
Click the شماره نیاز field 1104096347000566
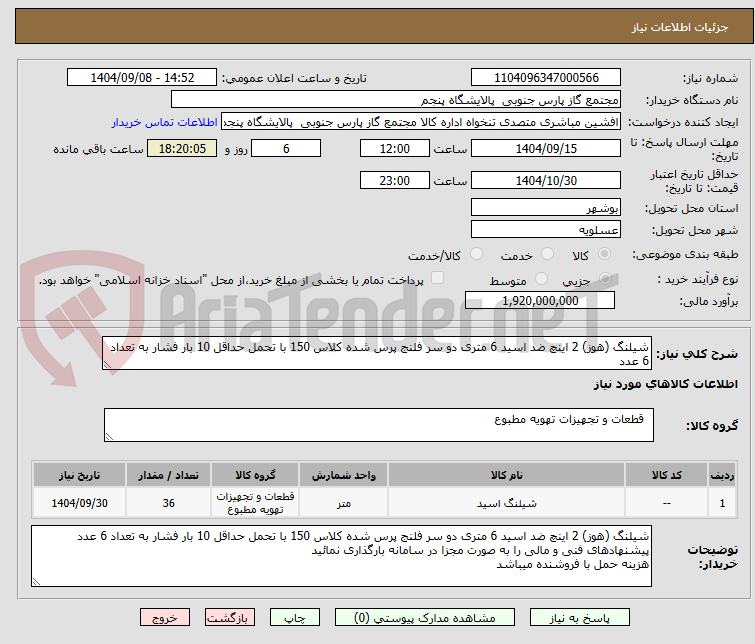tap(546, 78)
